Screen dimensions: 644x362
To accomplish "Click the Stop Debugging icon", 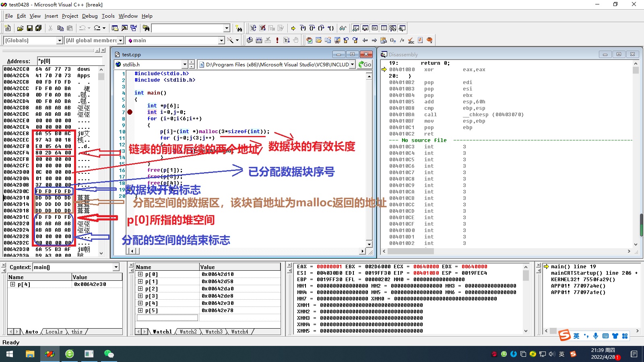I will [x=262, y=28].
